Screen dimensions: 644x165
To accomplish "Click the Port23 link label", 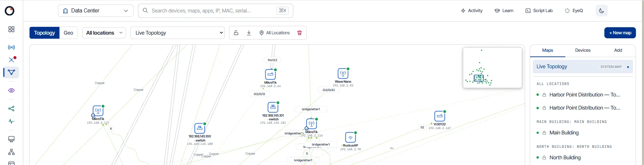I will tap(272, 60).
